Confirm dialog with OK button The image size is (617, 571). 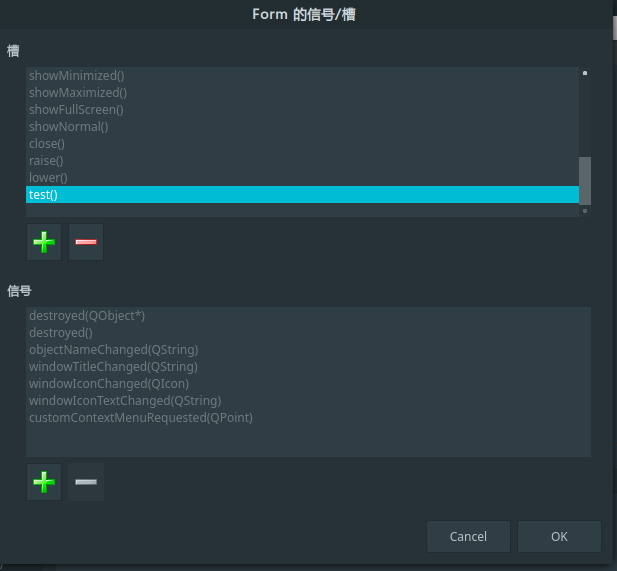click(x=559, y=536)
